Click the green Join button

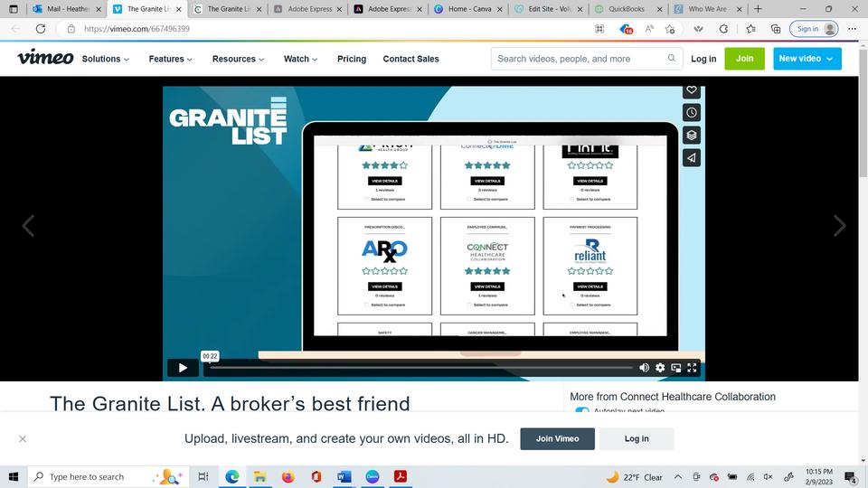pos(744,59)
